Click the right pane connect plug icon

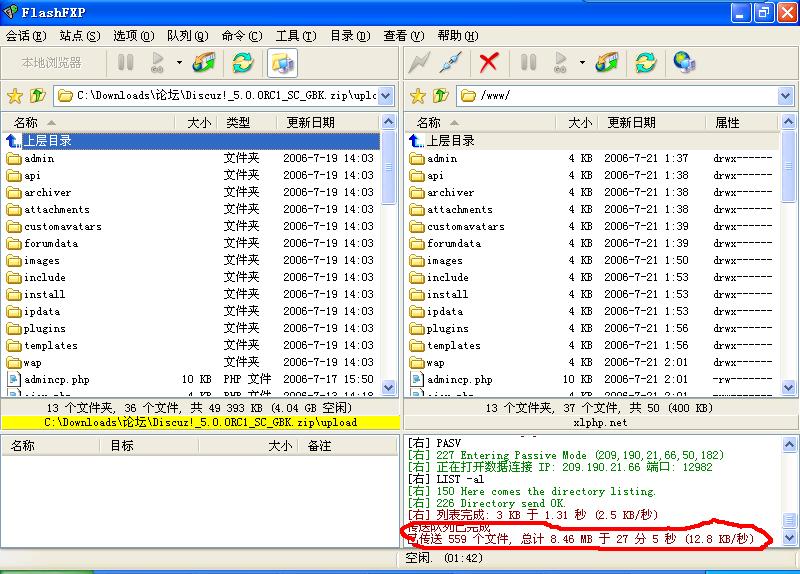pyautogui.click(x=452, y=63)
